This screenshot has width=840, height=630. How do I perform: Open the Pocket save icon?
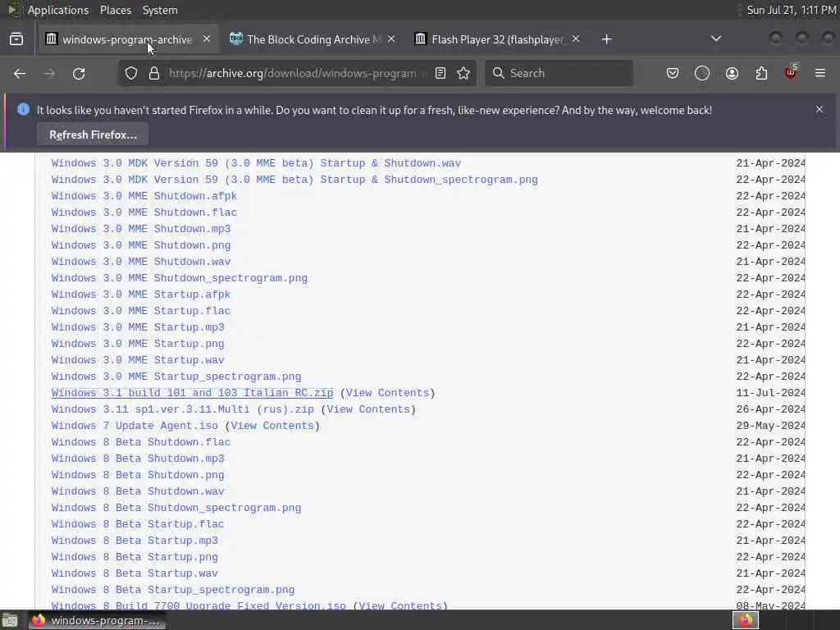[673, 73]
